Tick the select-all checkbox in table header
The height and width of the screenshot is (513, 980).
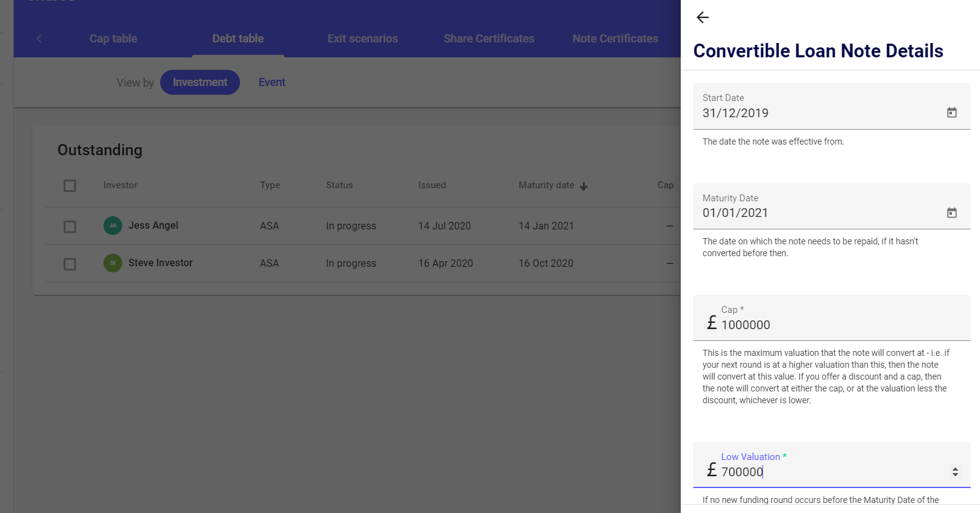(70, 186)
